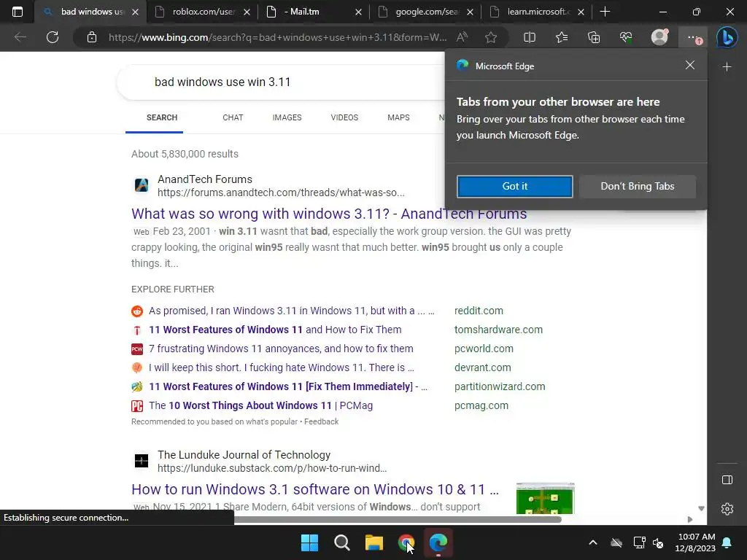Select the CHAT search tab
Image resolution: width=747 pixels, height=560 pixels.
click(233, 117)
